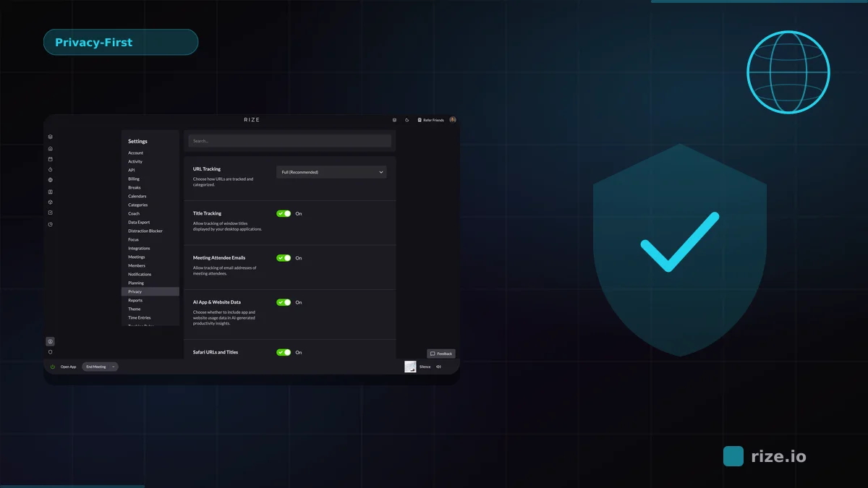This screenshot has width=868, height=488.
Task: Expand the End Meeting options chevron
Action: 113,367
